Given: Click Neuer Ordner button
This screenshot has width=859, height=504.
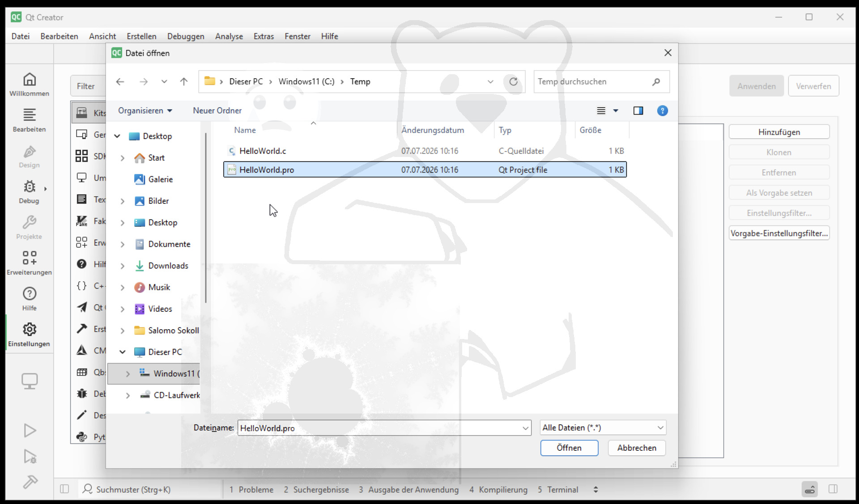Looking at the screenshot, I should [x=217, y=110].
